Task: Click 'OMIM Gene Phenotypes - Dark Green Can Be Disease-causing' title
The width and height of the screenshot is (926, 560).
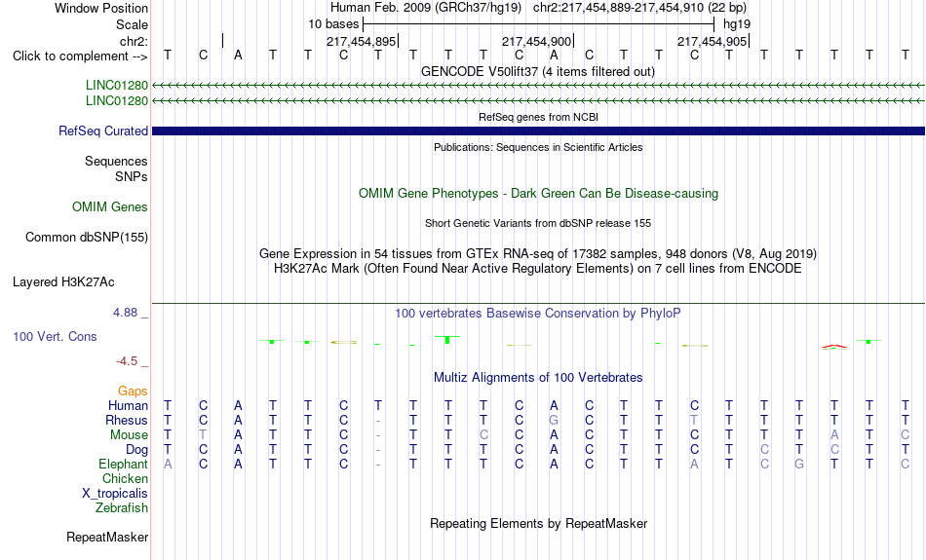Action: pyautogui.click(x=538, y=194)
